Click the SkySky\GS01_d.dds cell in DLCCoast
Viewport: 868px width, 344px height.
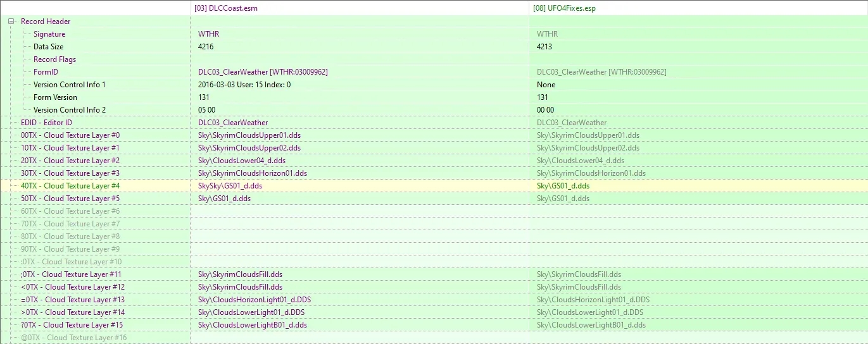click(x=230, y=186)
